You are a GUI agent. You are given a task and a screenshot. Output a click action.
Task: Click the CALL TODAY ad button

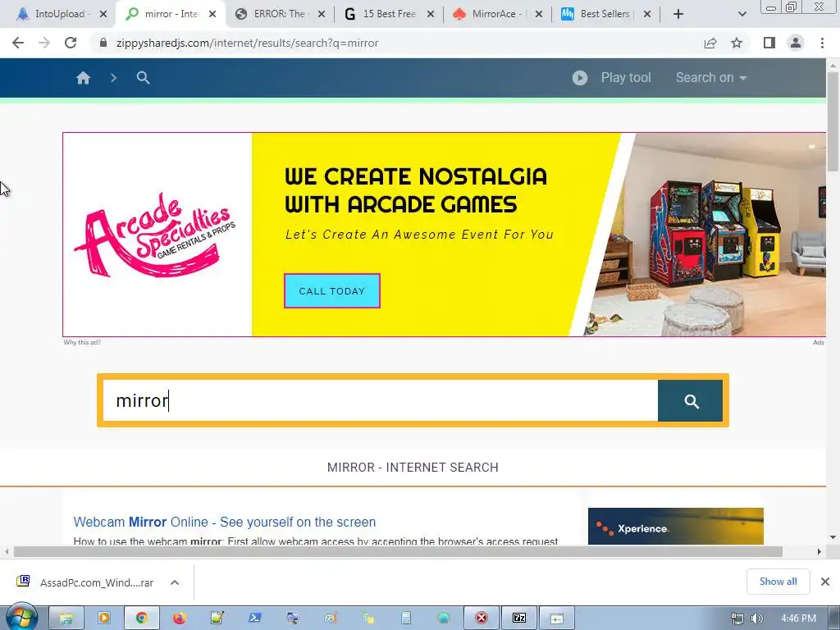(x=332, y=291)
